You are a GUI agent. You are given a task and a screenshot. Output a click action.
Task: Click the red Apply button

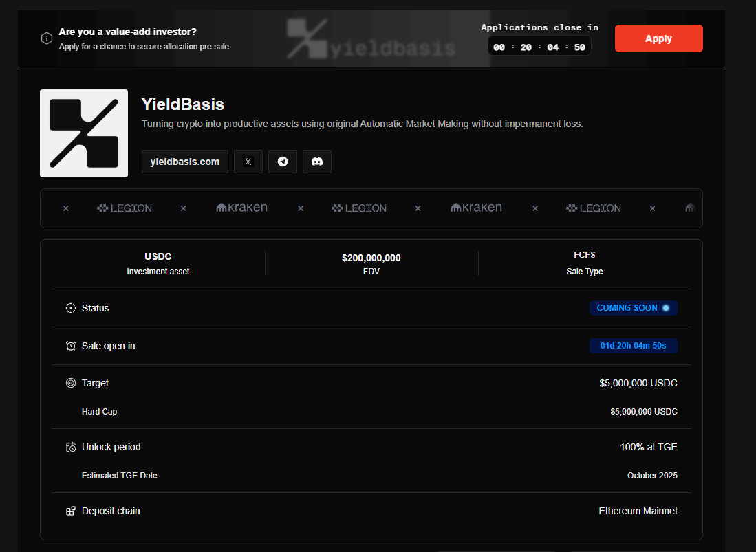click(658, 38)
